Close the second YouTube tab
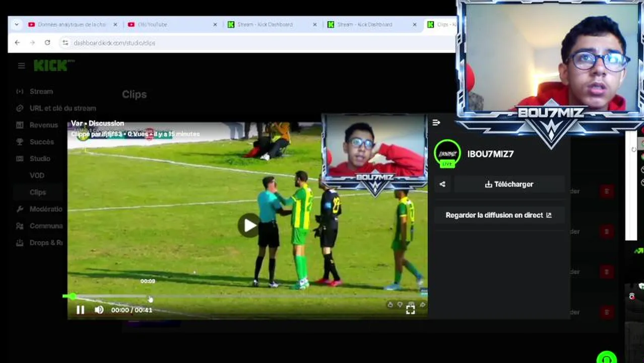This screenshot has width=644, height=363. 215,24
